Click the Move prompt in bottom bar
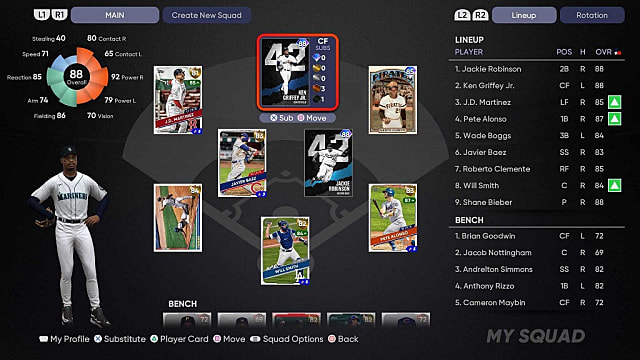640x360 pixels. (x=229, y=339)
